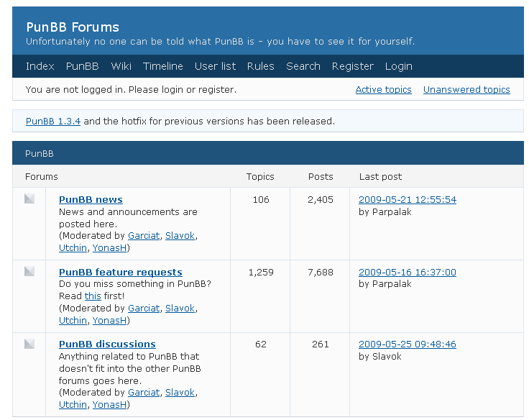
Task: Open the Index navigation item
Action: pos(40,66)
